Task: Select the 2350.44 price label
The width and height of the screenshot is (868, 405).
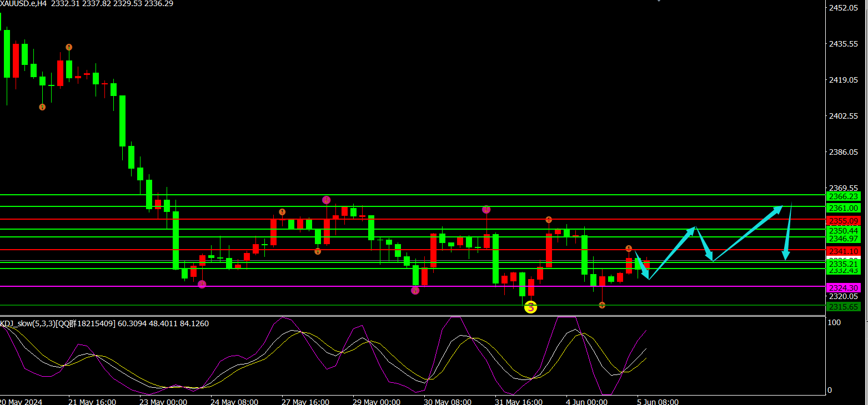Action: click(844, 230)
